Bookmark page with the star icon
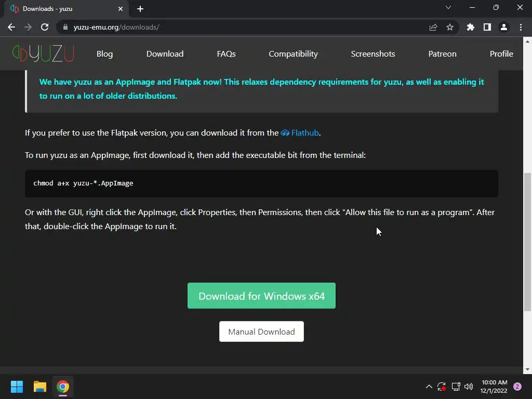The width and height of the screenshot is (532, 399). (450, 27)
